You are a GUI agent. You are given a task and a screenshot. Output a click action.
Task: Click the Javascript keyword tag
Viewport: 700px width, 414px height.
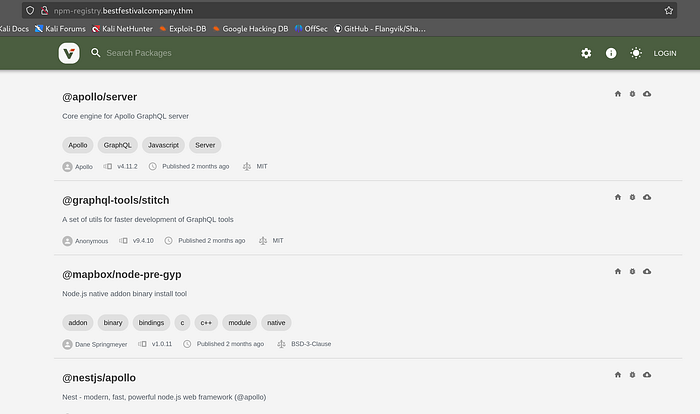point(163,145)
